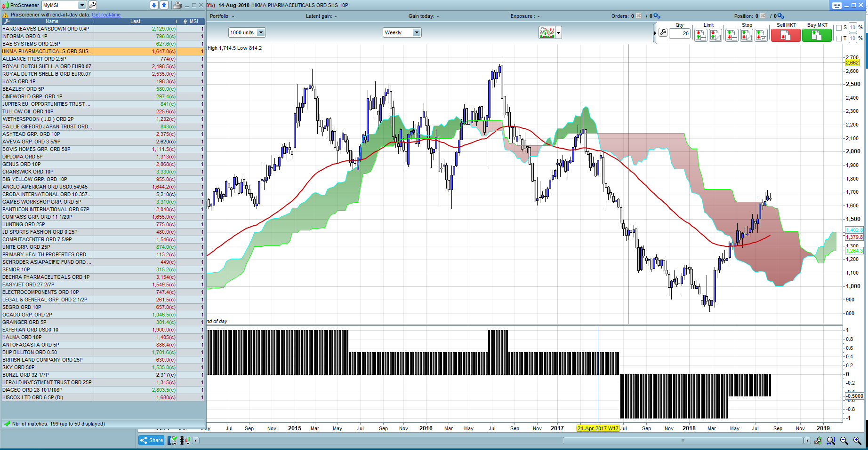Click the second Limit order button
Viewport: 868px width, 450px height.
(x=715, y=35)
